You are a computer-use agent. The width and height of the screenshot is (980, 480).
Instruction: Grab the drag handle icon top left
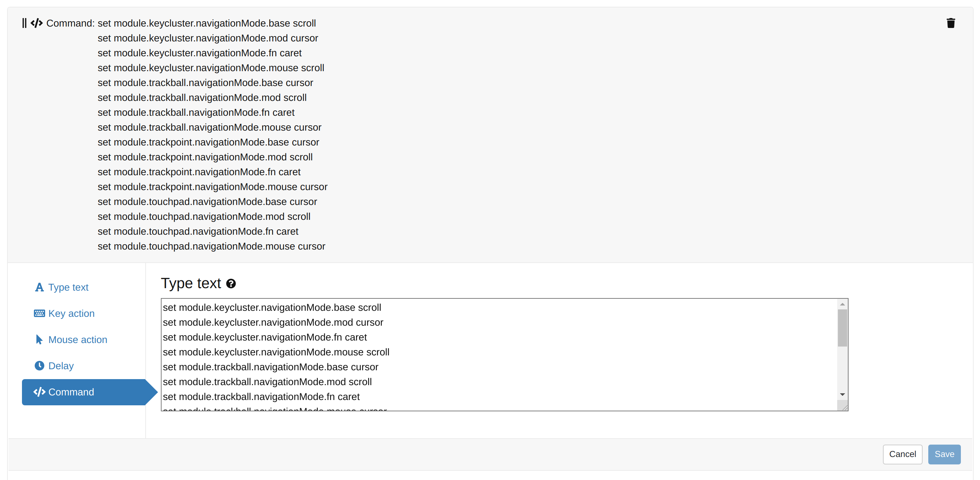pyautogui.click(x=24, y=23)
